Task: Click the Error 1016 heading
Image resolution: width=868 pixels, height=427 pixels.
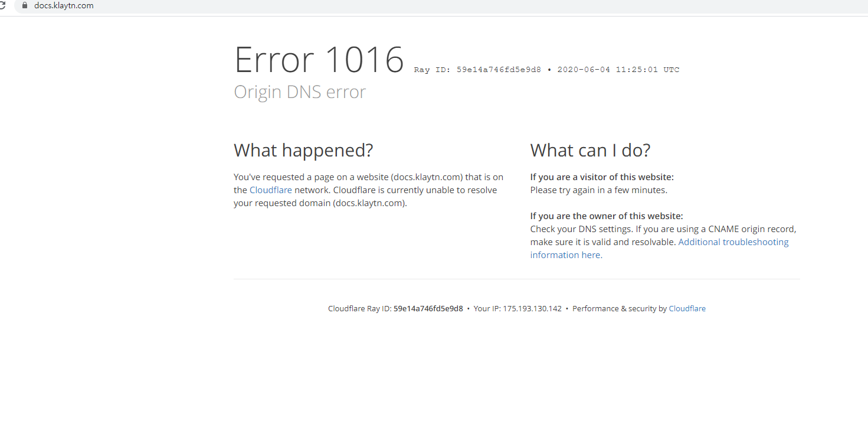Action: click(x=319, y=60)
